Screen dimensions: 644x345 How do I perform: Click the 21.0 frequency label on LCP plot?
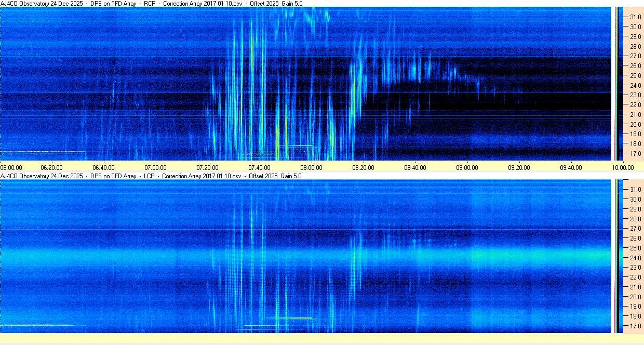pyautogui.click(x=636, y=287)
